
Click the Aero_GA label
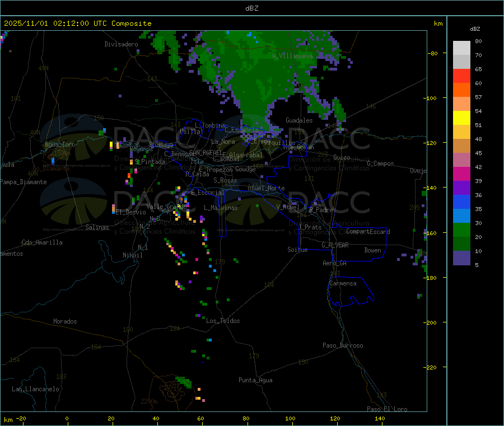(x=335, y=263)
